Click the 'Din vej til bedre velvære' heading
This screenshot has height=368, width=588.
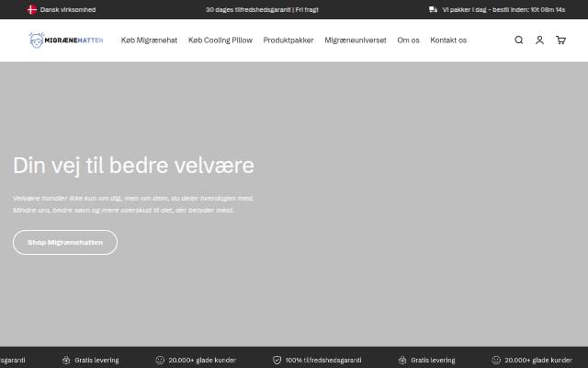(x=133, y=166)
